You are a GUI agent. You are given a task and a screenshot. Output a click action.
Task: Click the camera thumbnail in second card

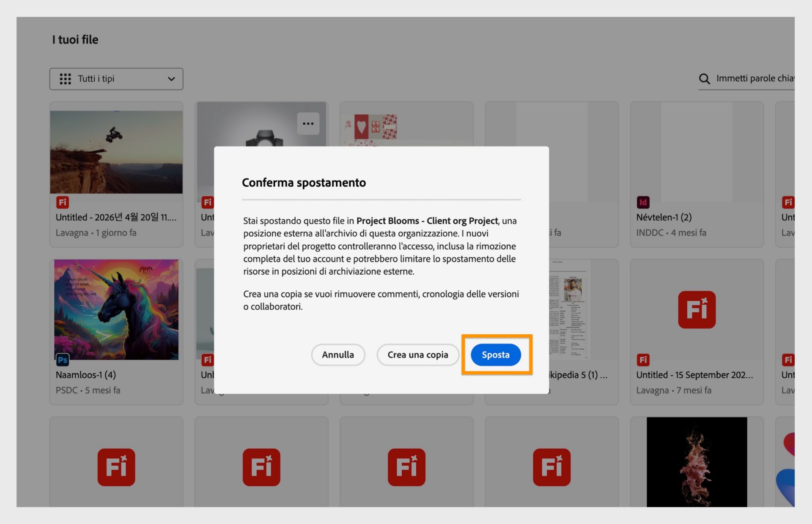[261, 125]
